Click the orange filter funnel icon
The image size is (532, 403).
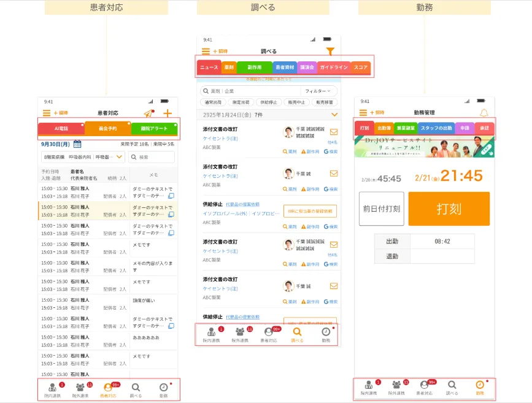point(330,52)
